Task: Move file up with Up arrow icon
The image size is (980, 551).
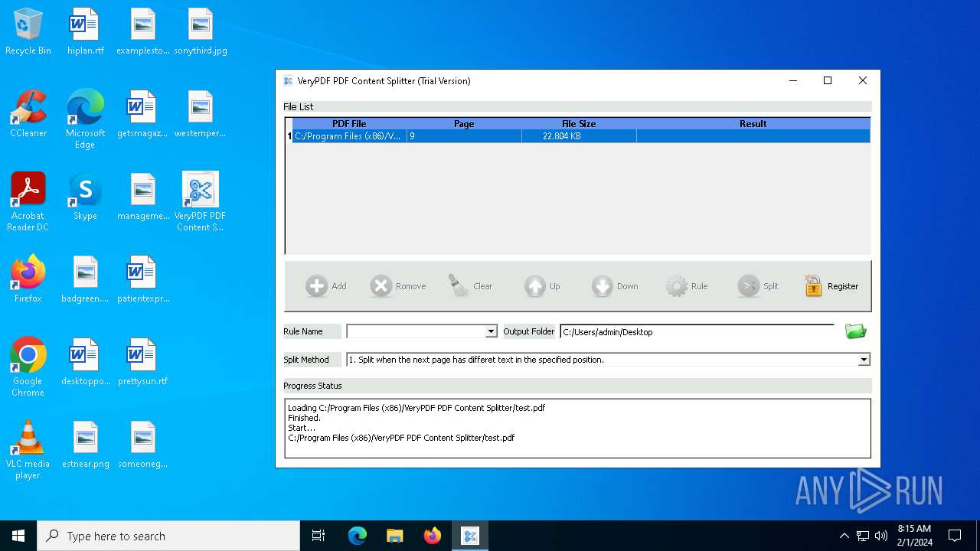Action: coord(535,286)
